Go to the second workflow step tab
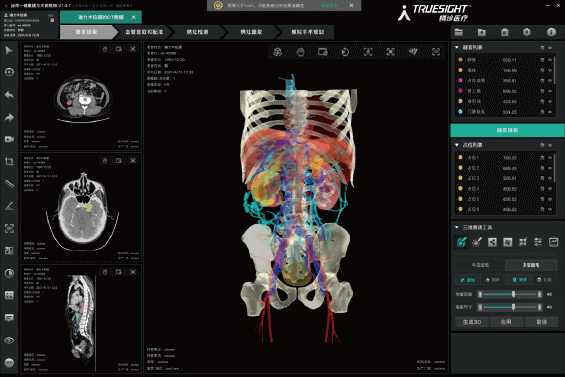565x377 pixels. pyautogui.click(x=144, y=32)
